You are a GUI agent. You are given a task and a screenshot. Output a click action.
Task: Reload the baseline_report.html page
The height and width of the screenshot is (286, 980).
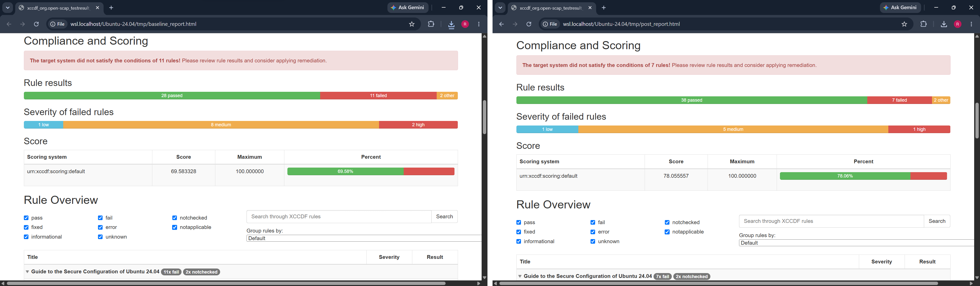point(37,24)
